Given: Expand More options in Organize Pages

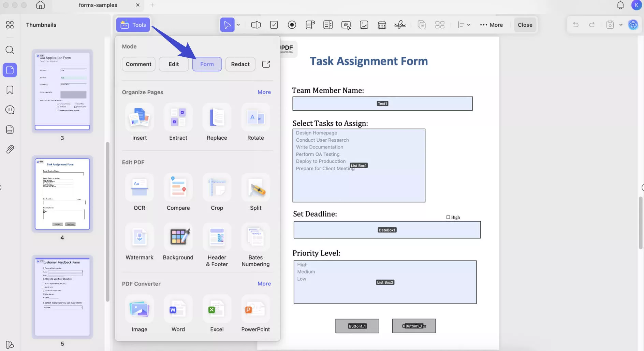Looking at the screenshot, I should coord(264,92).
